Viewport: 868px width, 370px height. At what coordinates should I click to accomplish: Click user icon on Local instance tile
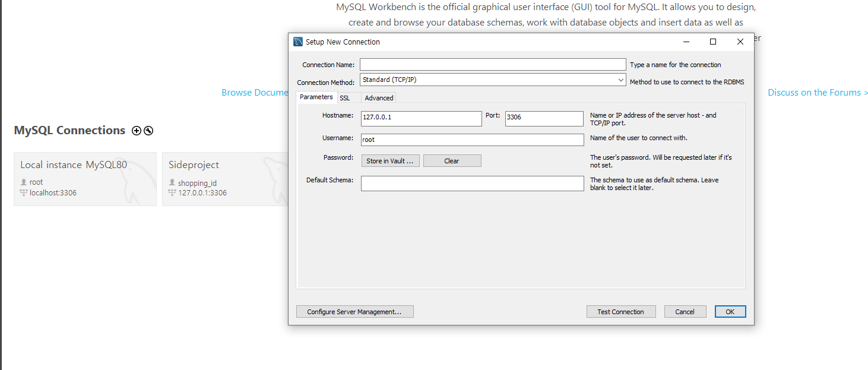click(24, 182)
